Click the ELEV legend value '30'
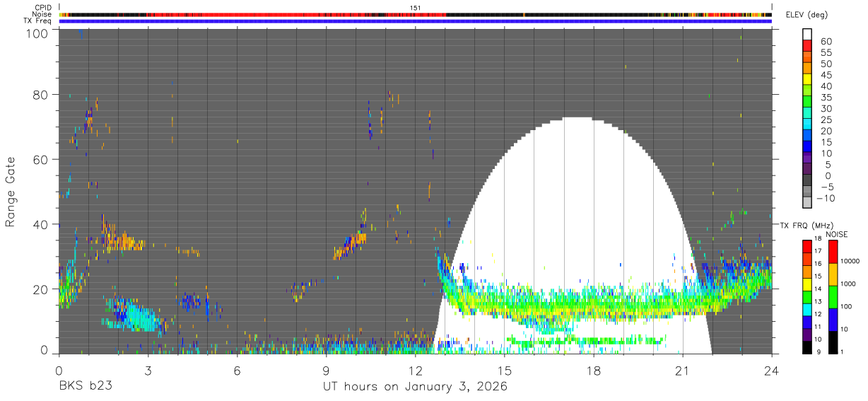Viewport: 868px width, 401px height. pos(826,109)
